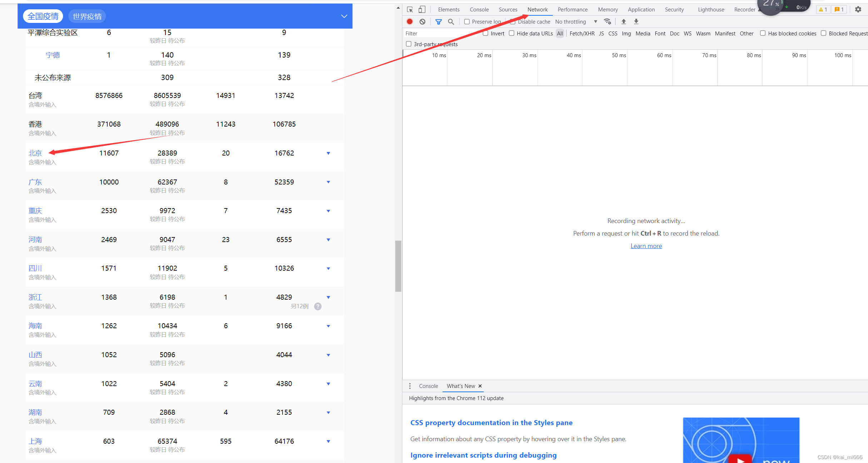Check the Invert filter checkbox

[485, 33]
